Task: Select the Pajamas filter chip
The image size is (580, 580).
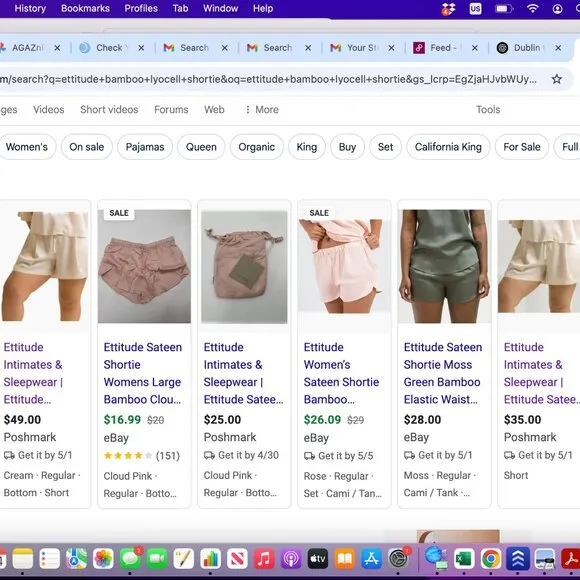Action: click(145, 147)
